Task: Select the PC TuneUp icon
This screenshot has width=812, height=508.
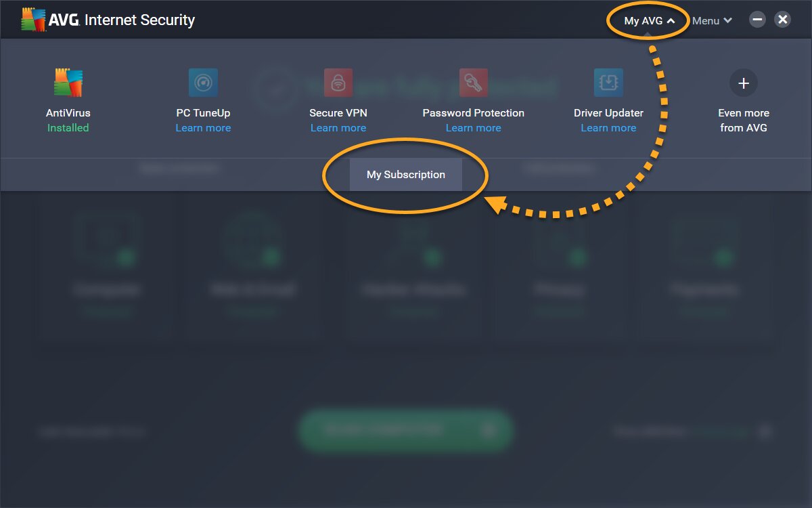Action: tap(203, 82)
